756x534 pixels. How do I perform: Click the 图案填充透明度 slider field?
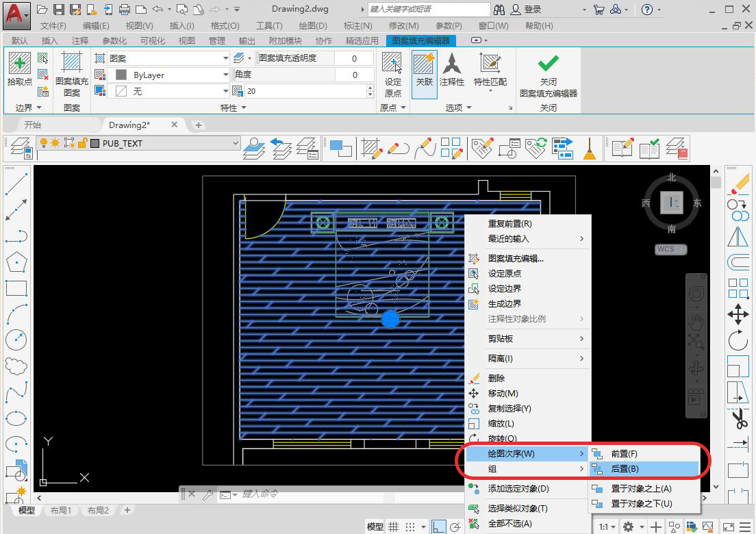[x=314, y=58]
